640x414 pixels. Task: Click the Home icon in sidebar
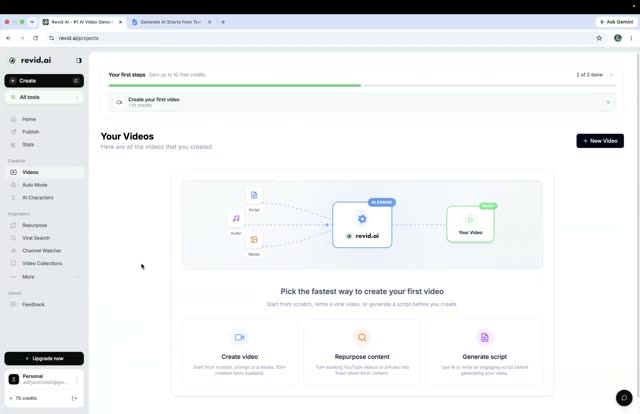pyautogui.click(x=13, y=119)
